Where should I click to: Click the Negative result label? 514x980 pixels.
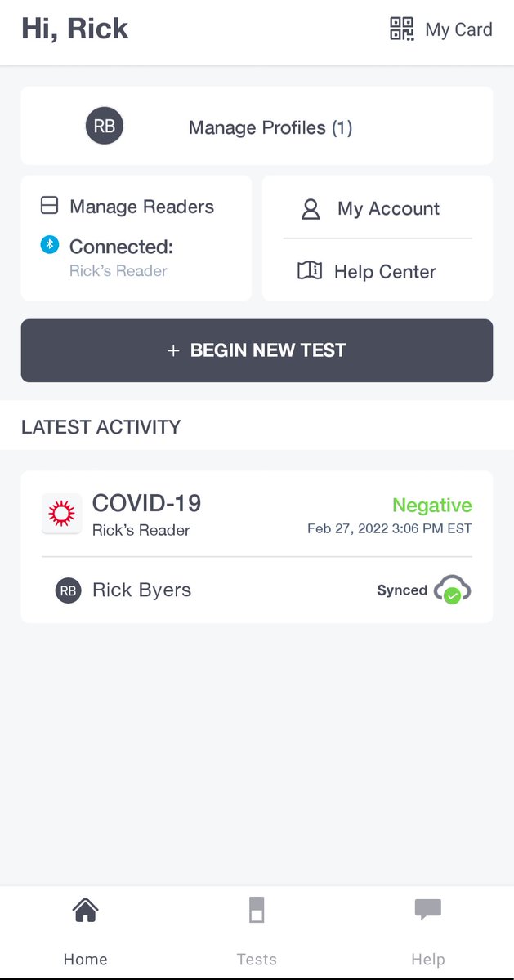[x=431, y=505]
